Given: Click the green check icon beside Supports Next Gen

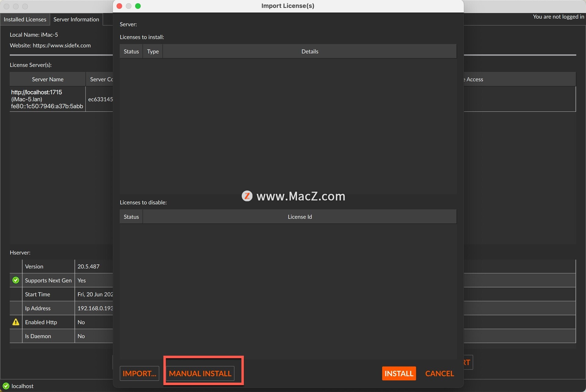Looking at the screenshot, I should [16, 280].
